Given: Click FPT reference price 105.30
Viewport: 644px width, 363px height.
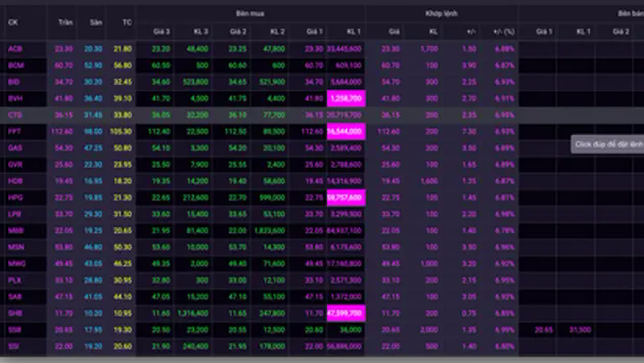Looking at the screenshot, I should click(121, 131).
